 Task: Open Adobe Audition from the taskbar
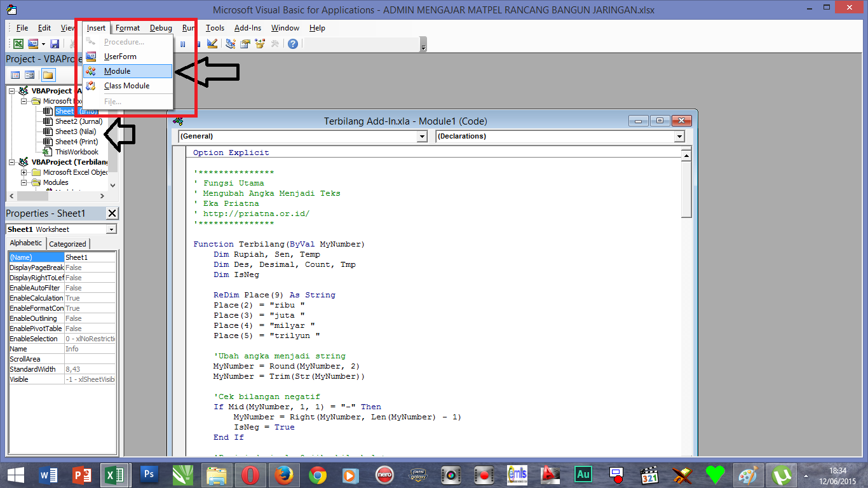point(583,475)
